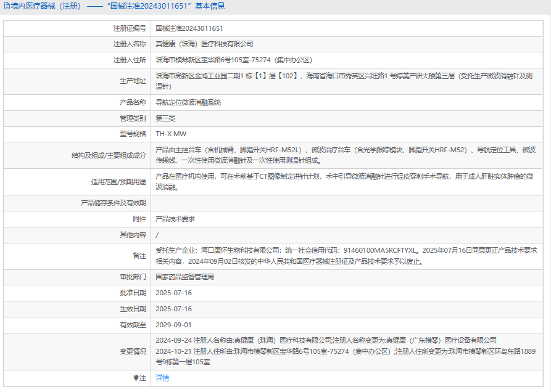The width and height of the screenshot is (551, 392).
Task: Select the 2024-10-21 注册人住所 change entry
Action: point(346,356)
